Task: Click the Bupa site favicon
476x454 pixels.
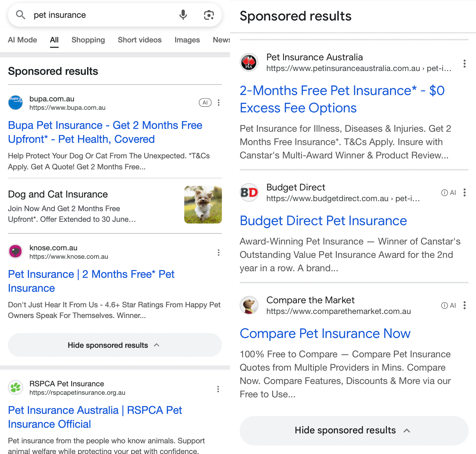Action: (15, 102)
